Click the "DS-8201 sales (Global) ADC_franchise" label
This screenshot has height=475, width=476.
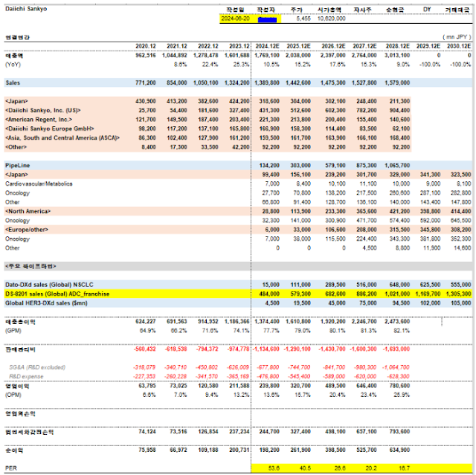[x=57, y=294]
